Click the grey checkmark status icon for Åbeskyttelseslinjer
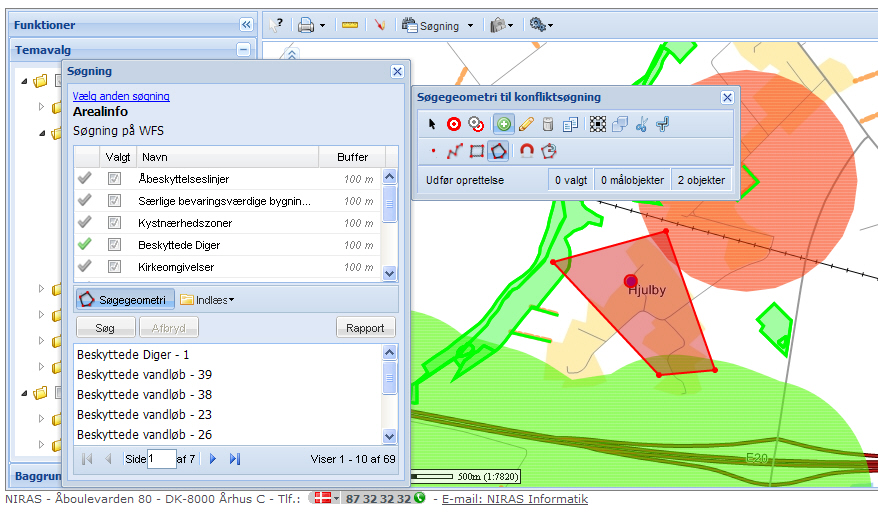The width and height of the screenshot is (878, 519). tap(85, 179)
